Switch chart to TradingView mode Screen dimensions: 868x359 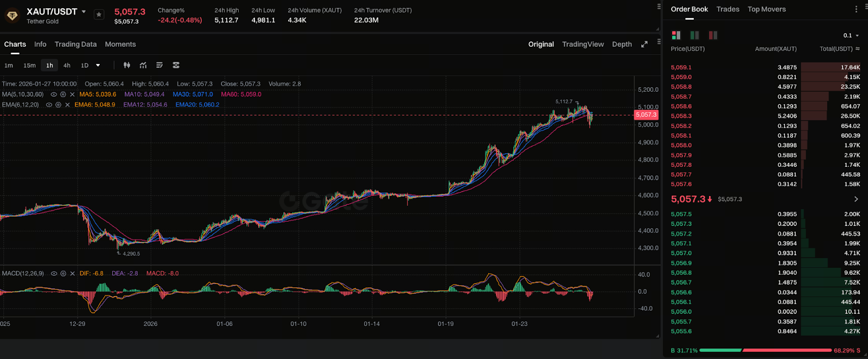583,45
